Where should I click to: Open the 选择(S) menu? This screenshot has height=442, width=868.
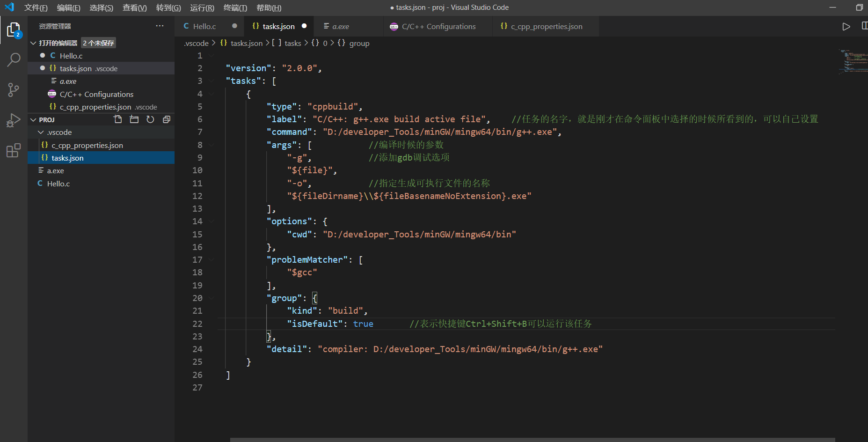pos(102,7)
